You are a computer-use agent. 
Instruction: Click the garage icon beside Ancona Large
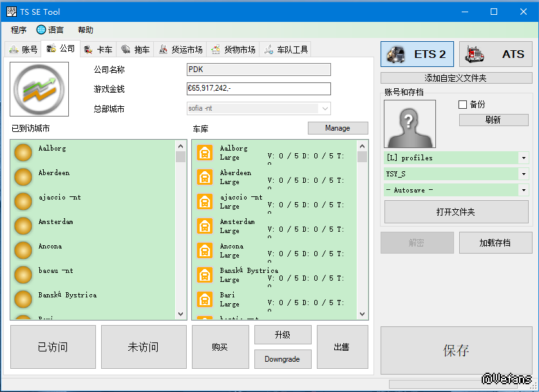pos(205,250)
